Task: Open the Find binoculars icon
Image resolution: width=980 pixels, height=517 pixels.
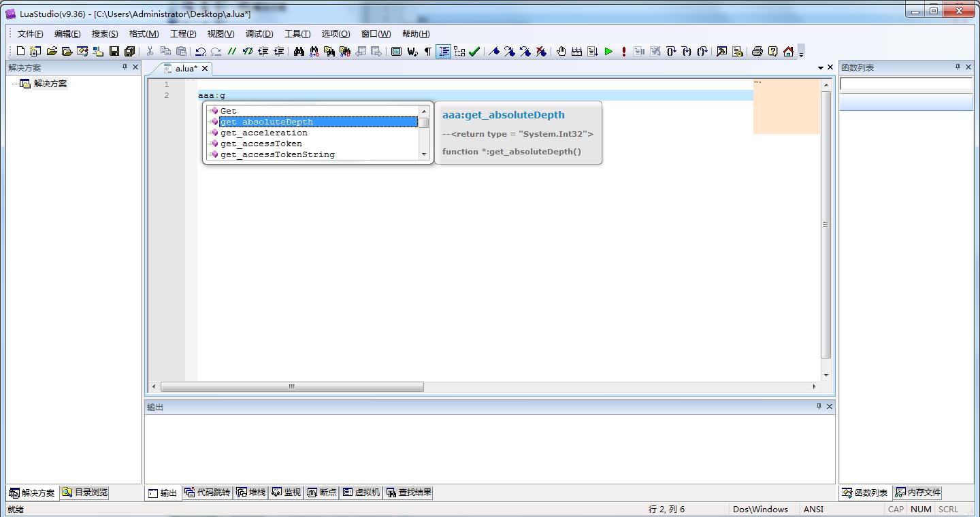Action: 299,51
